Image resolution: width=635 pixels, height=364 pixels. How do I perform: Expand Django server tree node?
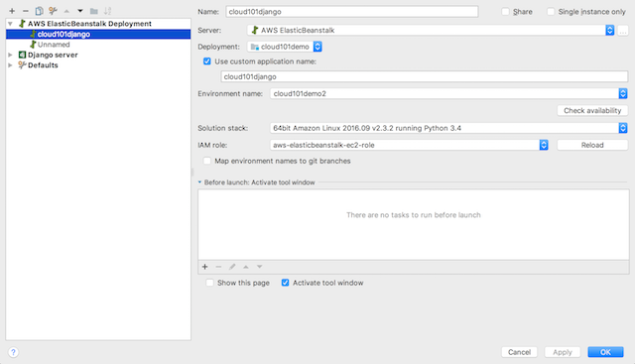pos(10,55)
